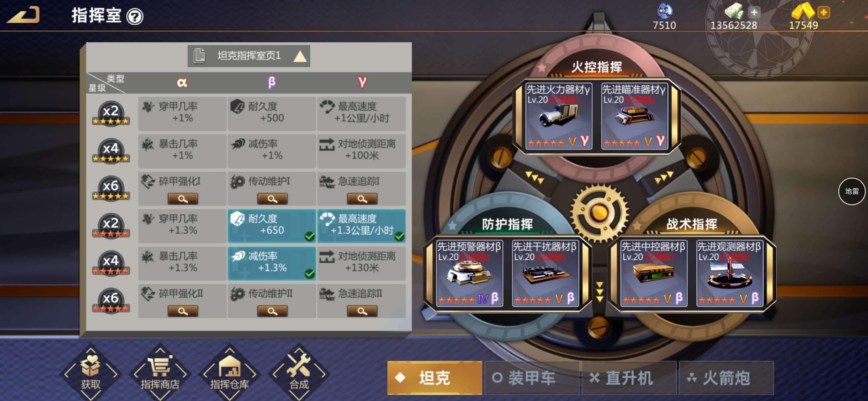Inspect 碎甲强化I with the magnifier button
The height and width of the screenshot is (401, 868).
coord(183,199)
